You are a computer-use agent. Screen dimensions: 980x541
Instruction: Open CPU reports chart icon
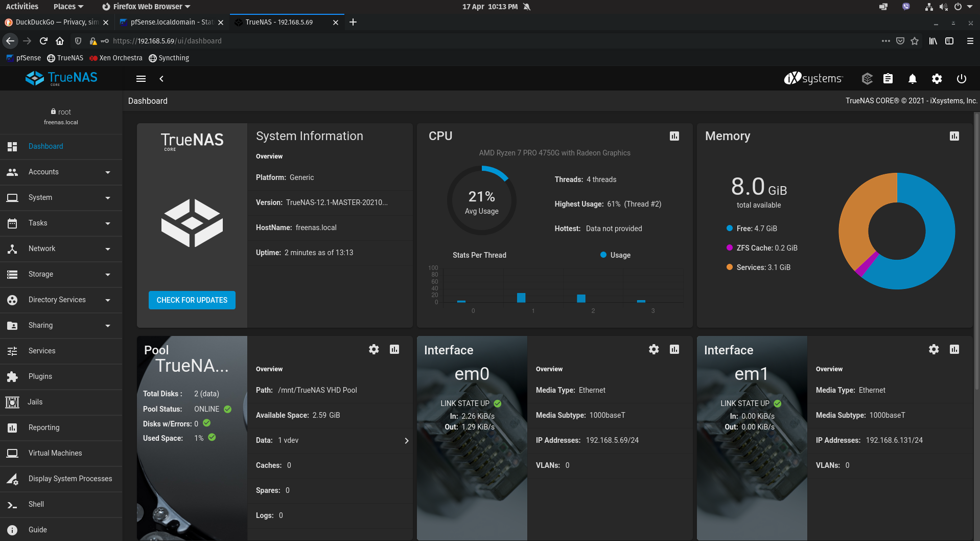coord(674,136)
